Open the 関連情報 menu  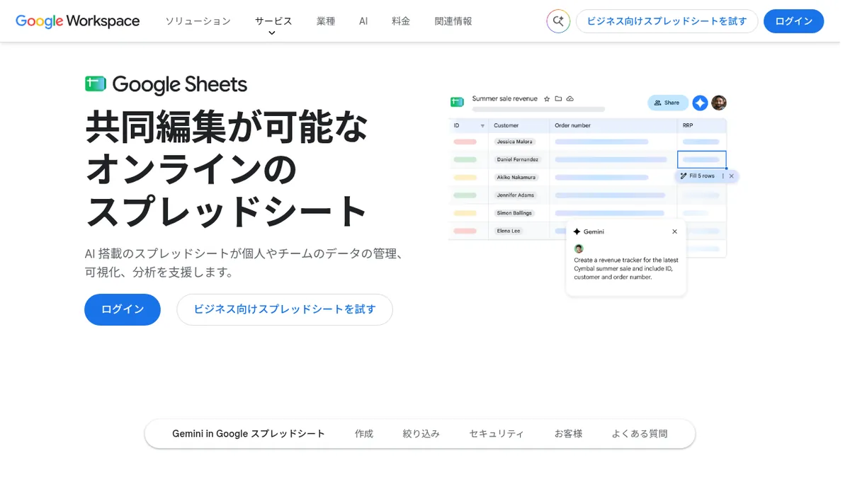(453, 21)
